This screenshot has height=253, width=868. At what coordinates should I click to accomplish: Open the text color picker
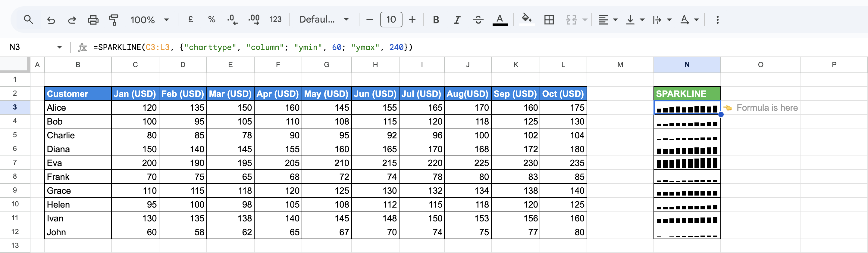[x=500, y=20]
